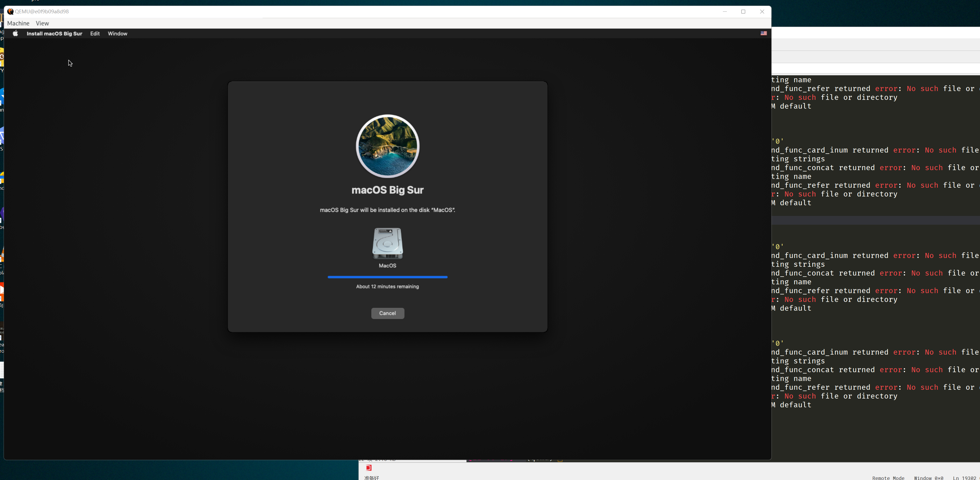Click the QEMU window title icon
Screen dimensions: 980x480
[10, 11]
